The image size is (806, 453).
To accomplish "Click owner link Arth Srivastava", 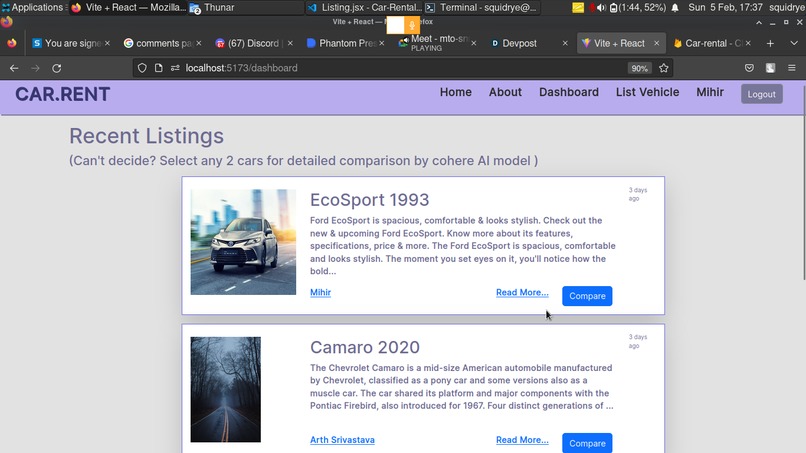I will 342,440.
